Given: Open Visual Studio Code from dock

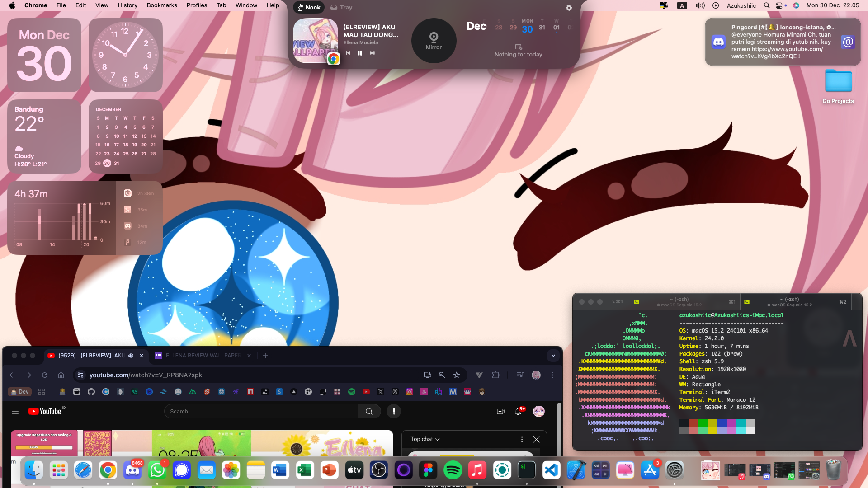Looking at the screenshot, I should pyautogui.click(x=551, y=470).
